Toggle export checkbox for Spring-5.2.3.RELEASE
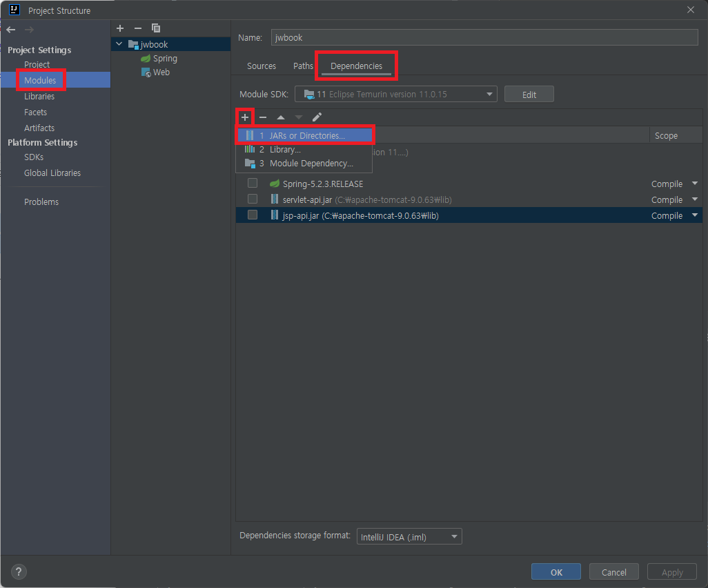708x588 pixels. click(253, 183)
